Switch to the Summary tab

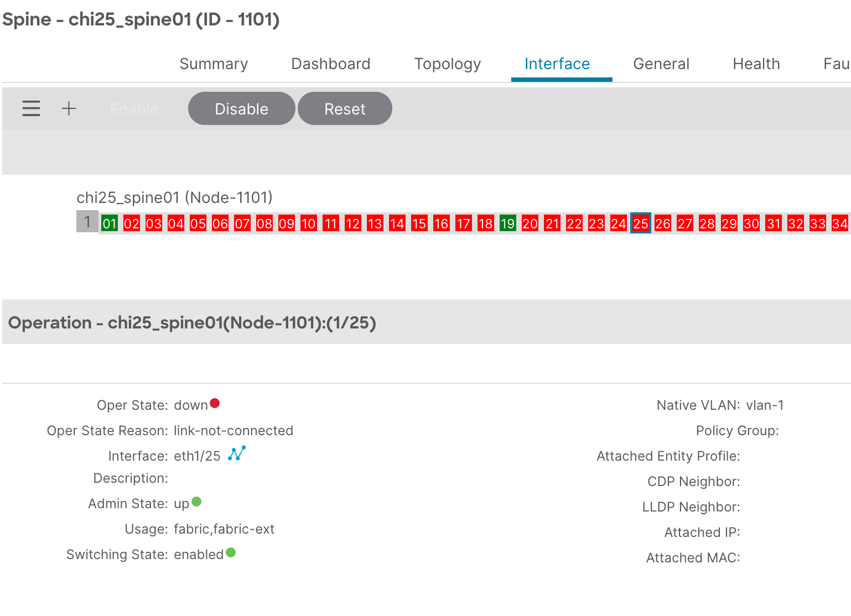213,64
